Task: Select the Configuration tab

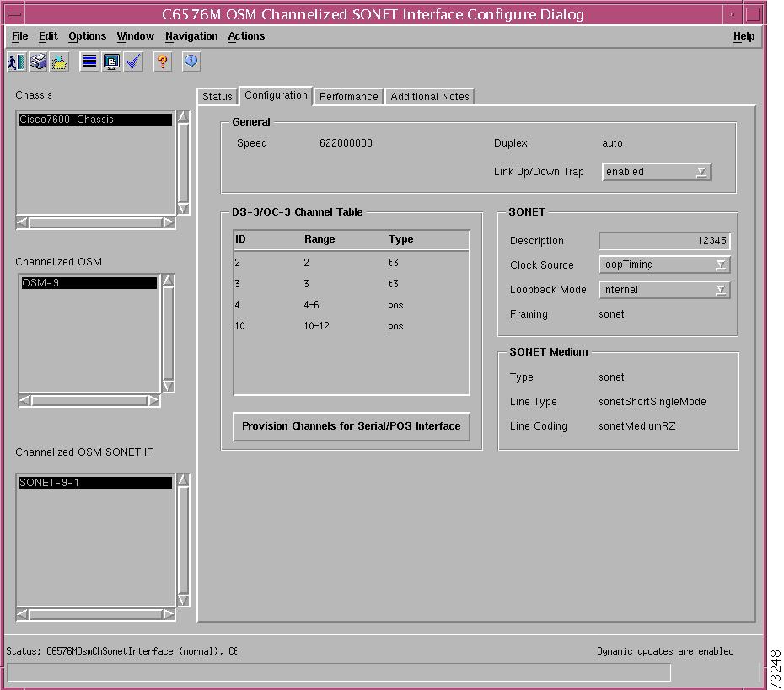Action: pyautogui.click(x=276, y=95)
